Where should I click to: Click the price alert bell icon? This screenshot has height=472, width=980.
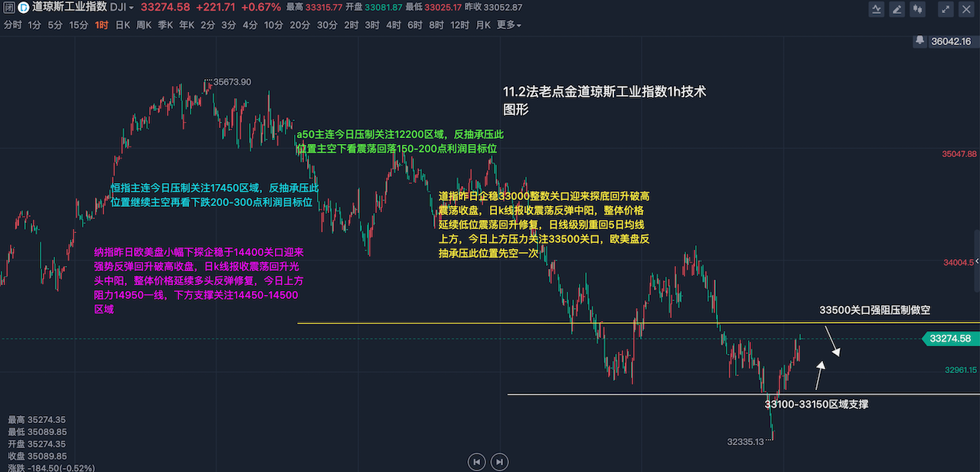(920, 41)
